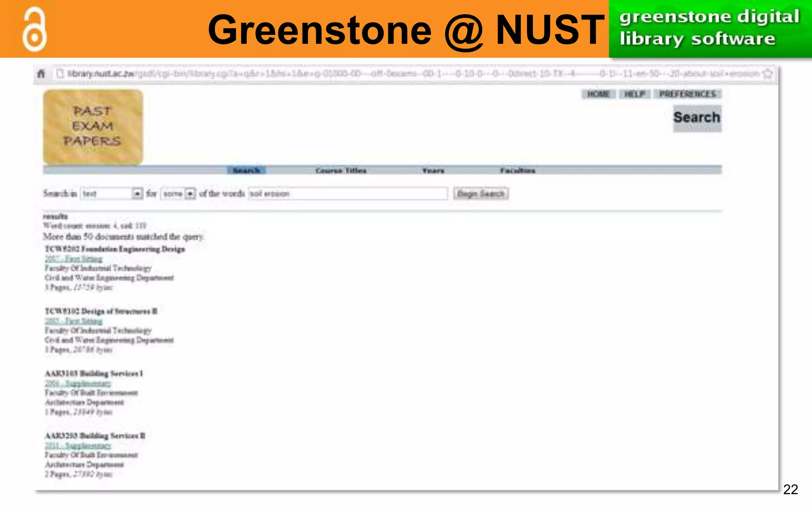Open the HOME page button
Viewport: 812px width, 508px height.
pos(598,94)
